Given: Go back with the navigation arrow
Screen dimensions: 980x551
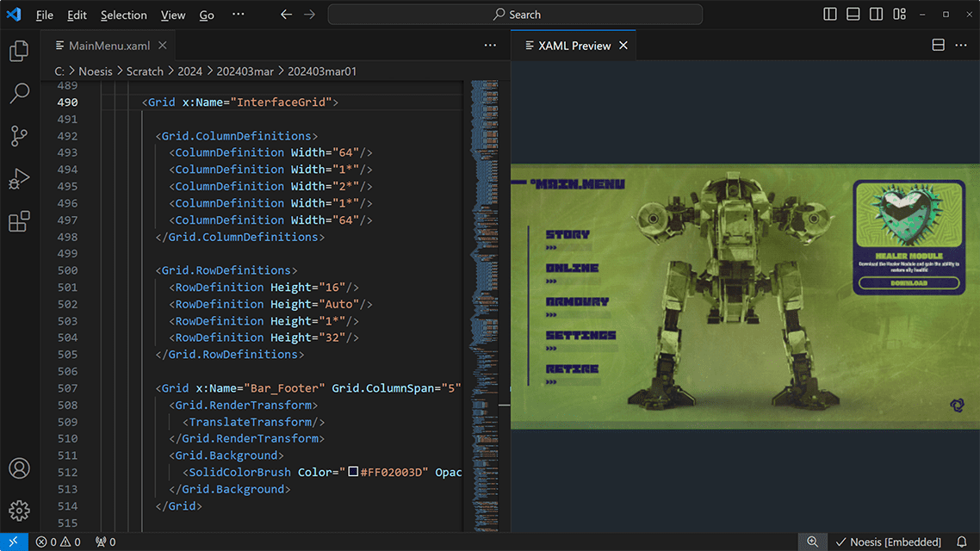Looking at the screenshot, I should click(286, 15).
